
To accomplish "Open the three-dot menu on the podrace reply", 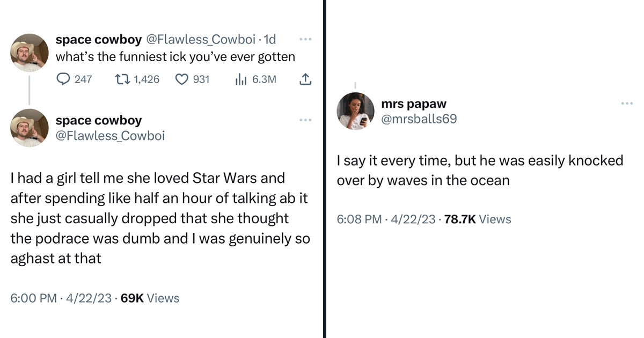I will 305,120.
